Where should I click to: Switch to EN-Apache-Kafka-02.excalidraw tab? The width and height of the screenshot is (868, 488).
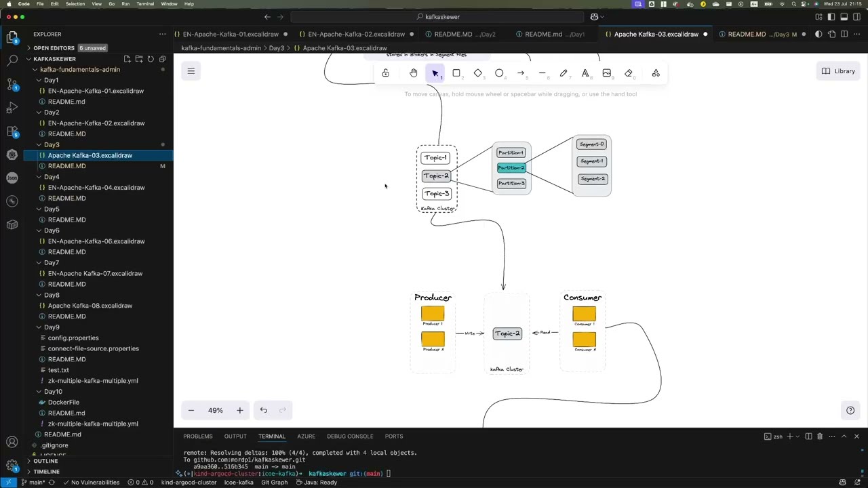pos(356,34)
